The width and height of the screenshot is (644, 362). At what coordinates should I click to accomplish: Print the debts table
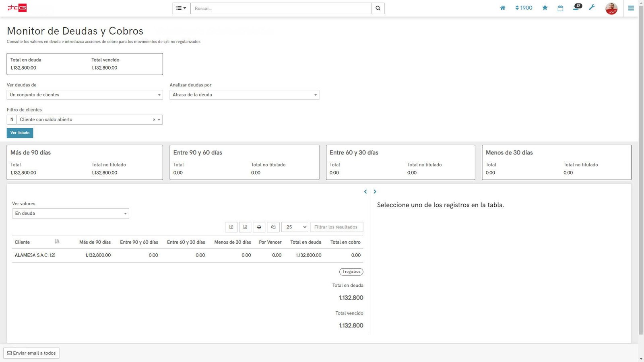coord(259,227)
